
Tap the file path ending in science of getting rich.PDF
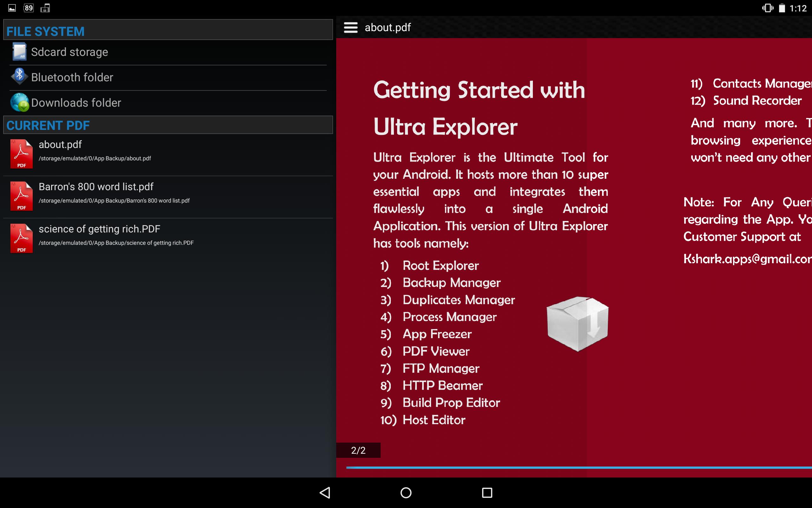pyautogui.click(x=116, y=243)
